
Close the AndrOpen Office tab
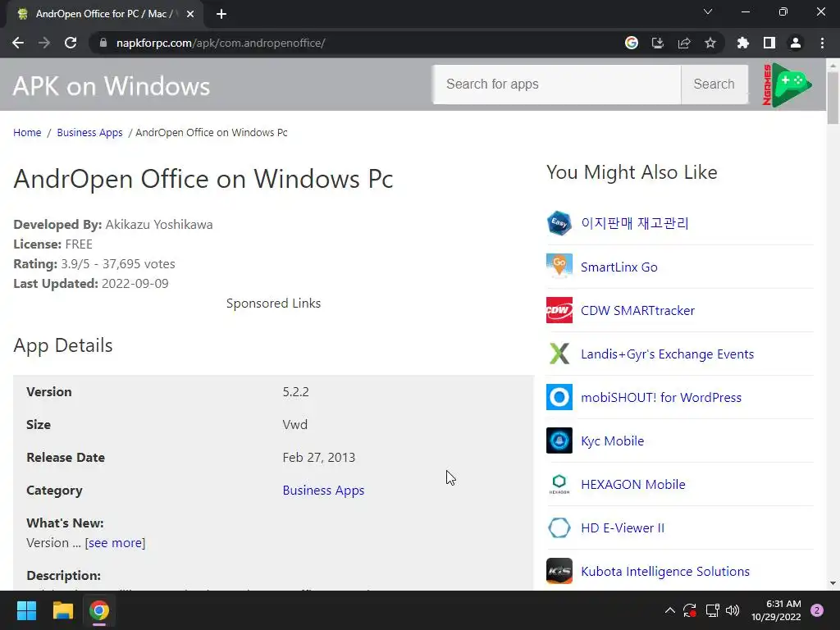pyautogui.click(x=190, y=14)
